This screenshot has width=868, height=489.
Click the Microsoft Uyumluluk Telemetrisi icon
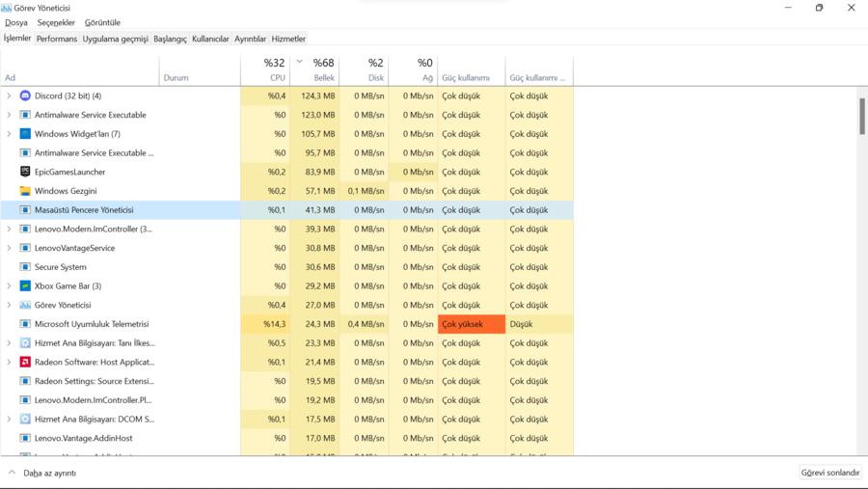[x=25, y=324]
